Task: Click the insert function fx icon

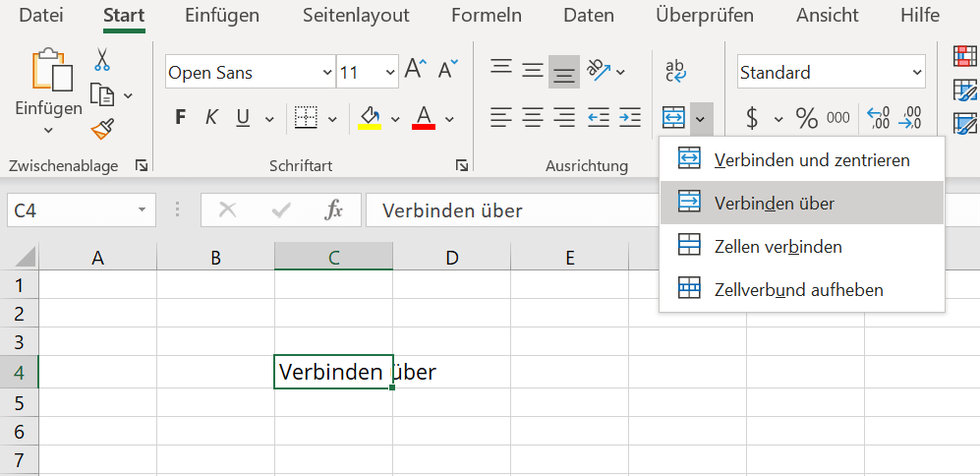Action: point(334,209)
